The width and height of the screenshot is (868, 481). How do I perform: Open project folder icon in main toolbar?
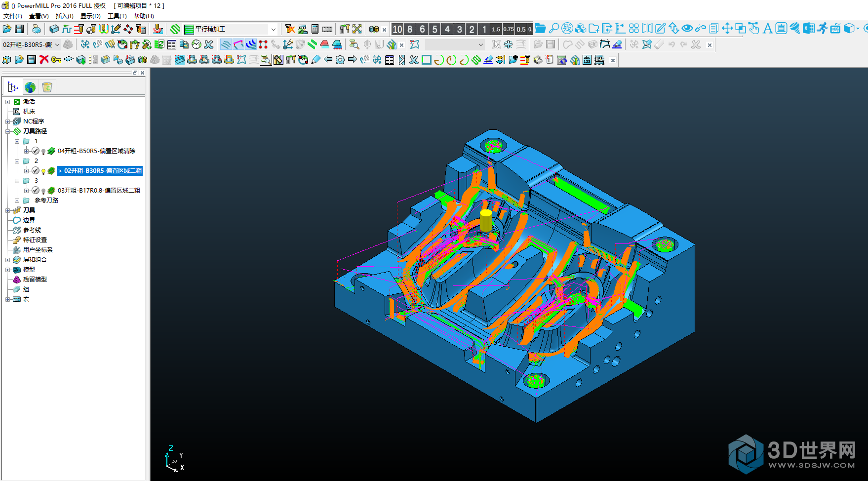[7, 29]
